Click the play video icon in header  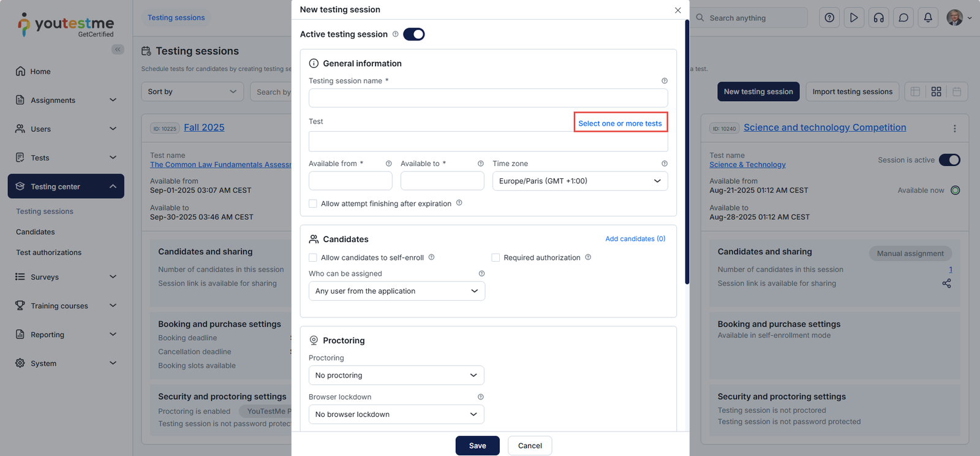pos(854,18)
